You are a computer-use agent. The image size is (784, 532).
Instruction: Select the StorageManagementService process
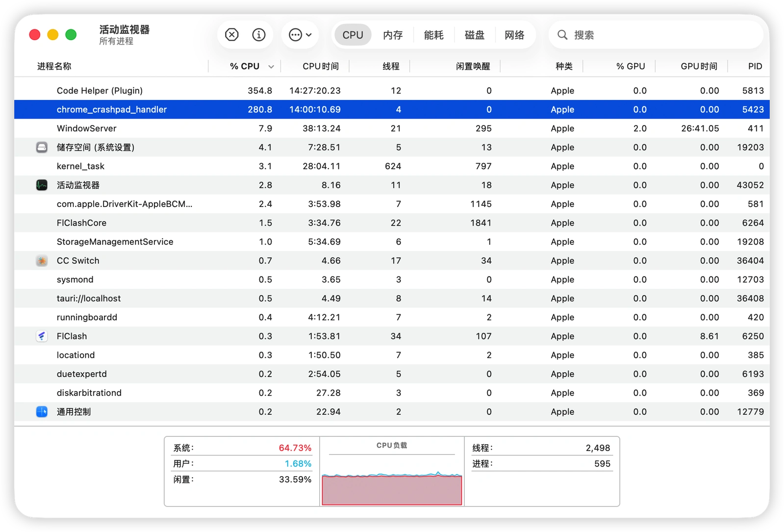(x=392, y=241)
